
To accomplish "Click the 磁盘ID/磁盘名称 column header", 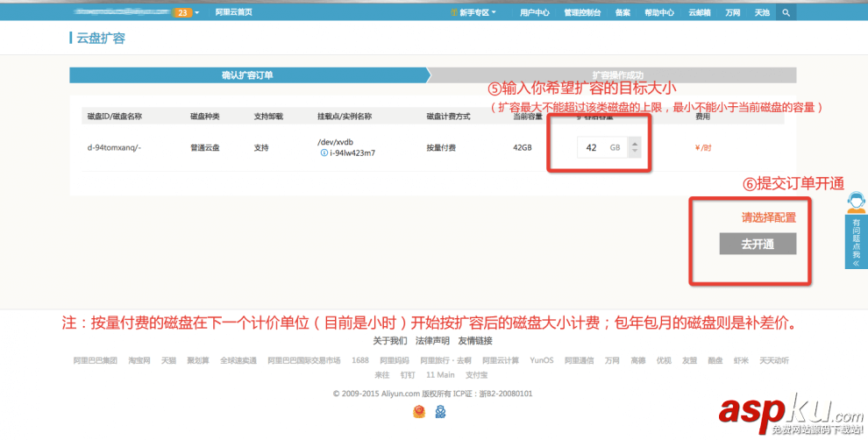I will [x=115, y=117].
